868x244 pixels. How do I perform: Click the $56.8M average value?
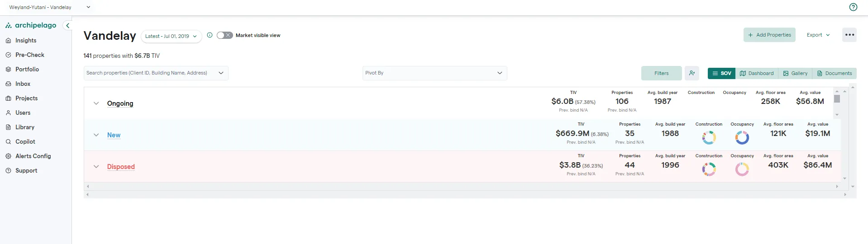(x=810, y=102)
